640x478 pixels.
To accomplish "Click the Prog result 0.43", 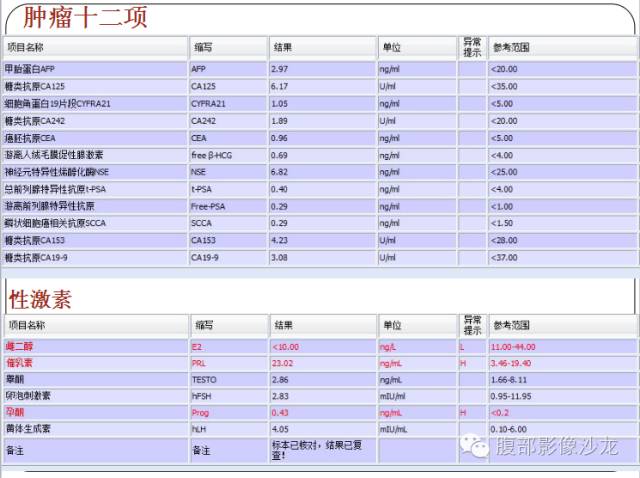I will 280,413.
